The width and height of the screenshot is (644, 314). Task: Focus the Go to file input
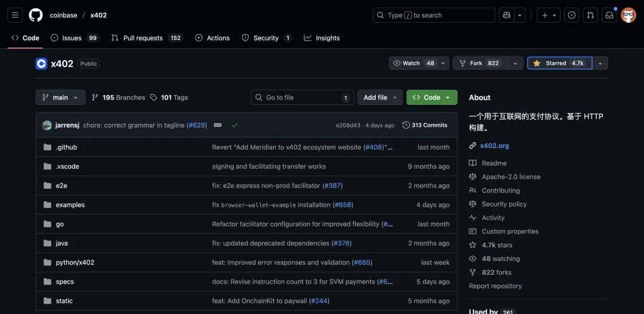(x=302, y=97)
